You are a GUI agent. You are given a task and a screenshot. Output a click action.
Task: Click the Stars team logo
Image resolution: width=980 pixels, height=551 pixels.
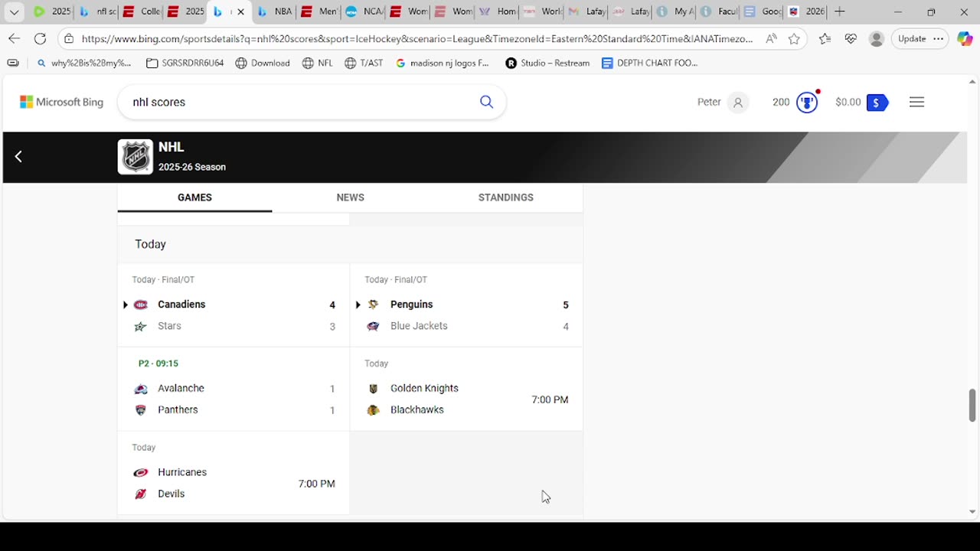[x=140, y=326]
